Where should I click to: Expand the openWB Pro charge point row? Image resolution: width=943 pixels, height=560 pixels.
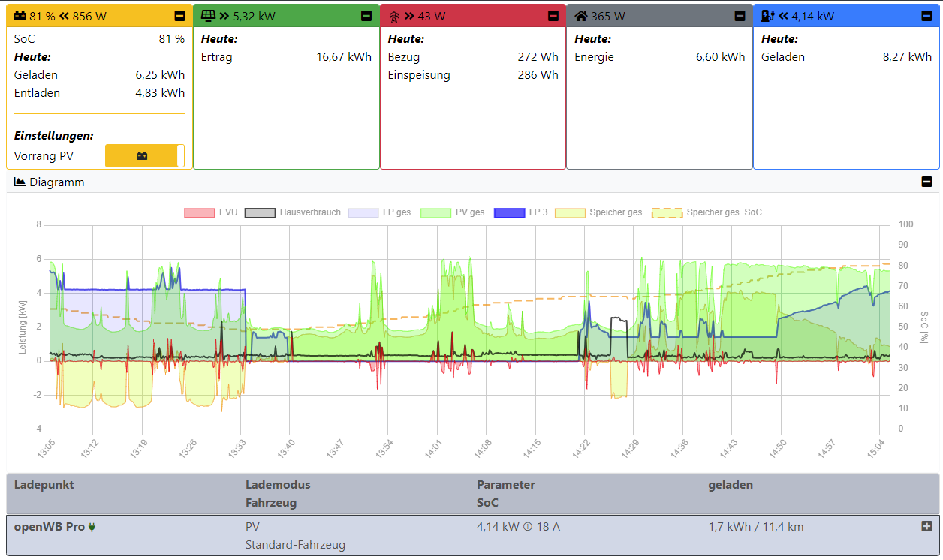click(926, 526)
